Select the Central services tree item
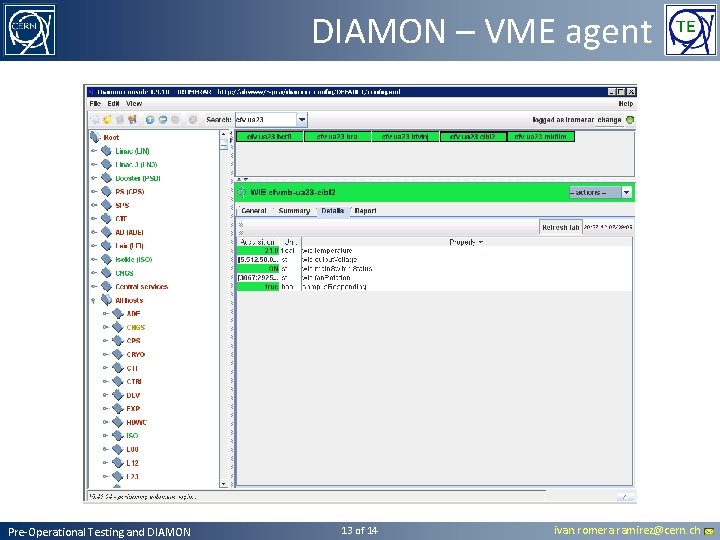720x540 pixels. pos(141,287)
